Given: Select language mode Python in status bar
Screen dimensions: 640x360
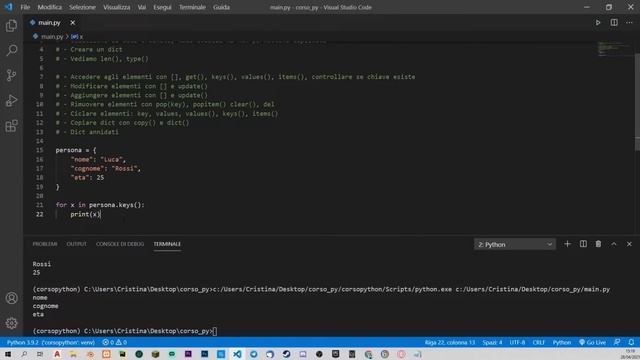Looking at the screenshot, I should click(x=562, y=342).
